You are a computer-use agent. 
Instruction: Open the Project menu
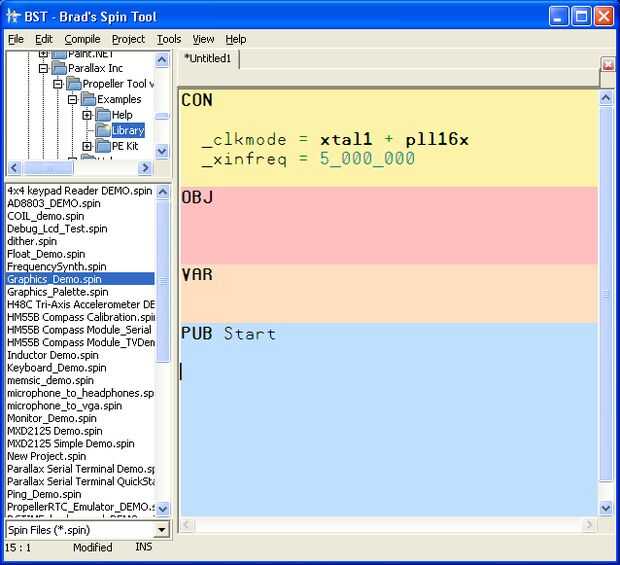pos(128,39)
